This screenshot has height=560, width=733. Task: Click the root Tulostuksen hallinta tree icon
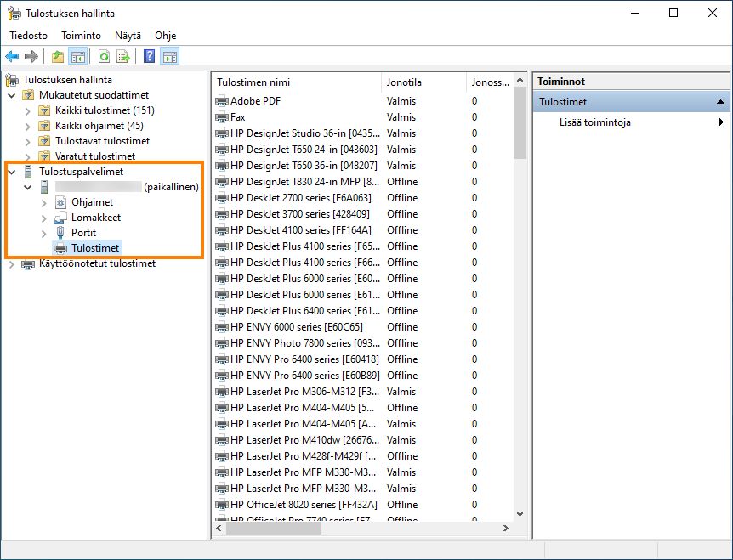click(x=12, y=80)
